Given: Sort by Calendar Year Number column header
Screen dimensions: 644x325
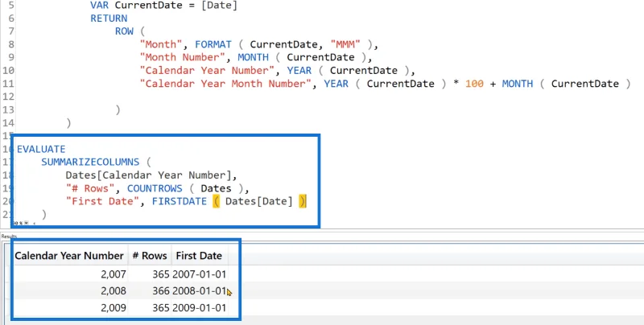Looking at the screenshot, I should tap(69, 256).
